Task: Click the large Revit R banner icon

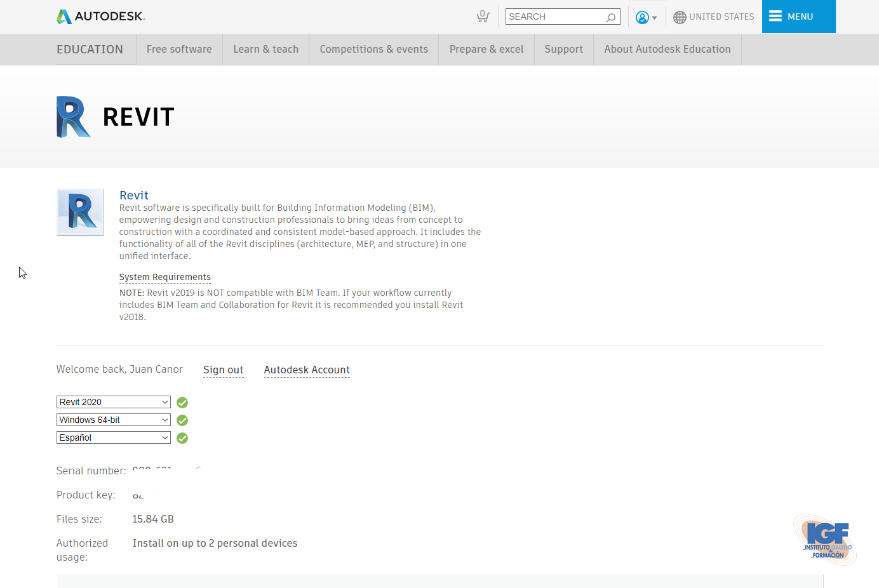Action: tap(72, 116)
